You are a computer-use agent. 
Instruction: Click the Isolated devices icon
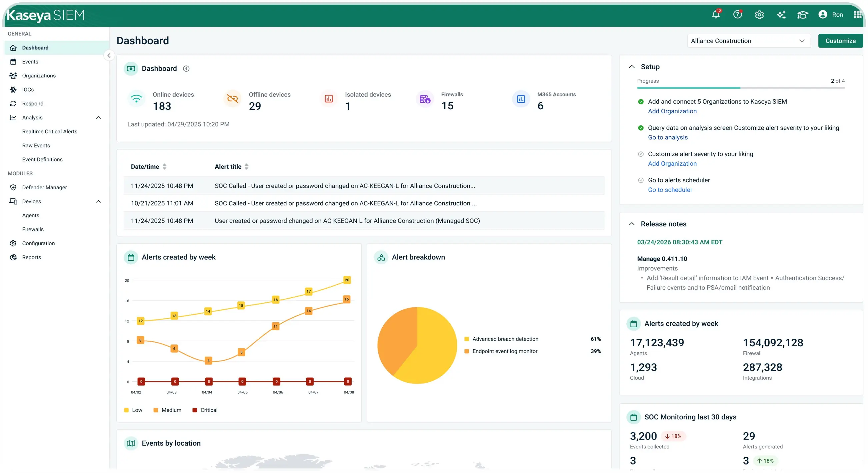click(329, 99)
